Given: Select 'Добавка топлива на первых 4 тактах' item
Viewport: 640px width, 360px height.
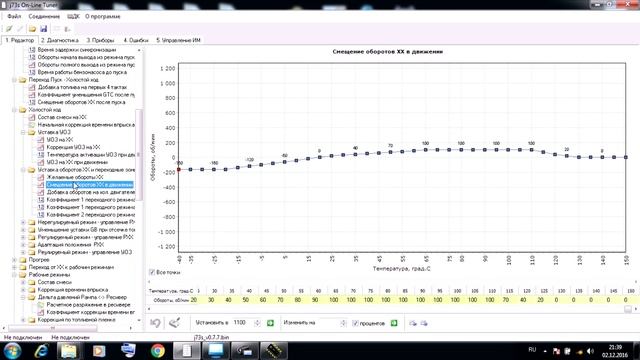Looking at the screenshot, I should (82, 87).
